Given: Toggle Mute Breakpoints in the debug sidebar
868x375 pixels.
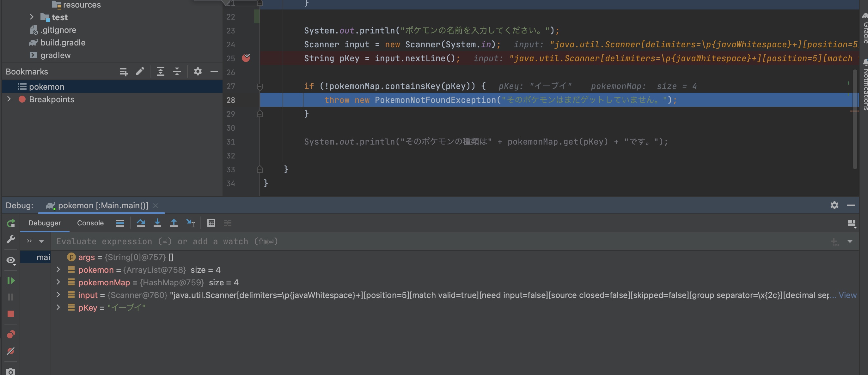Looking at the screenshot, I should [x=11, y=351].
